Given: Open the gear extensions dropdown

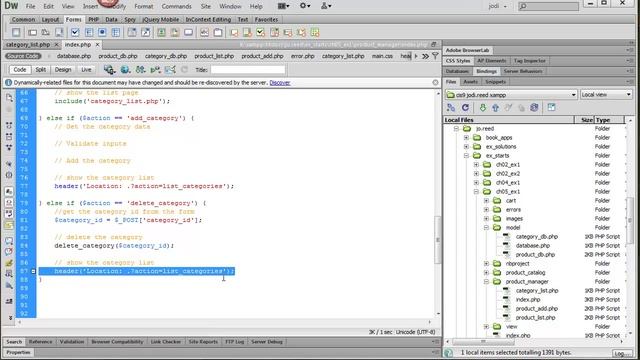Looking at the screenshot, I should point(305,6).
